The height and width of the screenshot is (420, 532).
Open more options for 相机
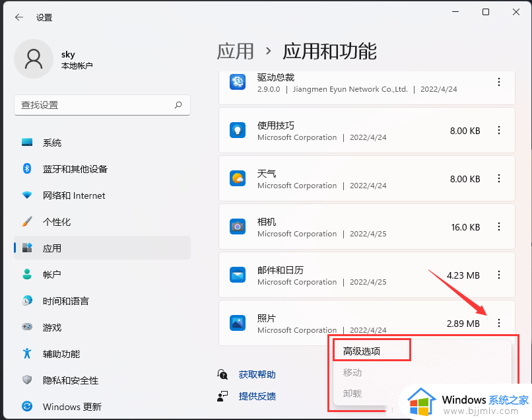[499, 227]
